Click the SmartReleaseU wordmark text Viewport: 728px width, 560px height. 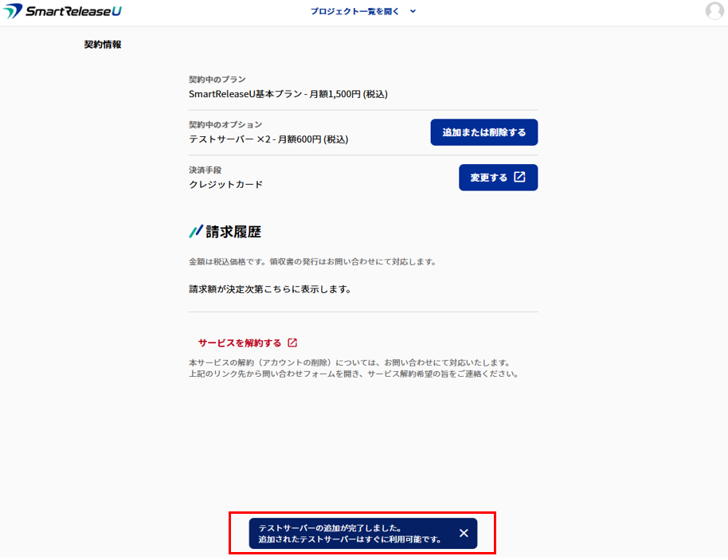(x=73, y=11)
